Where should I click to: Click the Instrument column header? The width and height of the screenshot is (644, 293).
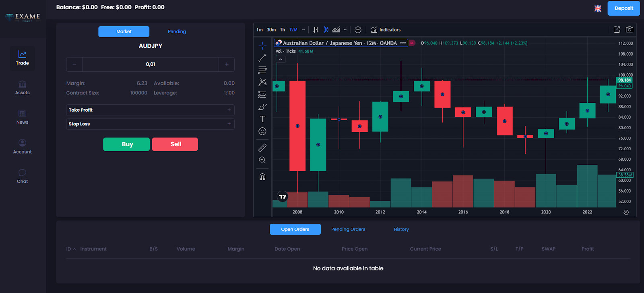tap(93, 249)
